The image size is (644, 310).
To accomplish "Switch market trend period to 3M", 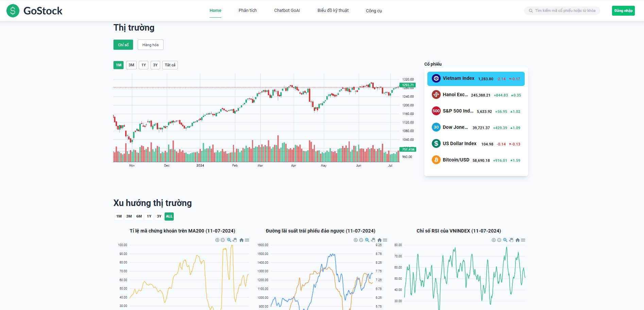I will [129, 216].
